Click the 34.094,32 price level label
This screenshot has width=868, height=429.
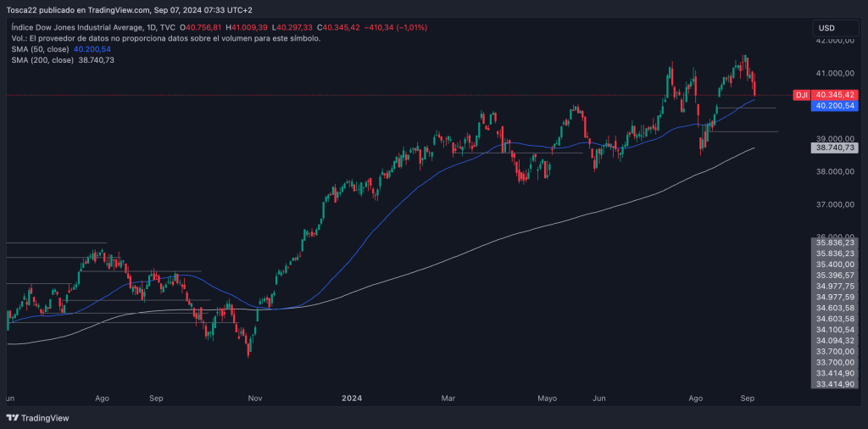[x=836, y=341]
